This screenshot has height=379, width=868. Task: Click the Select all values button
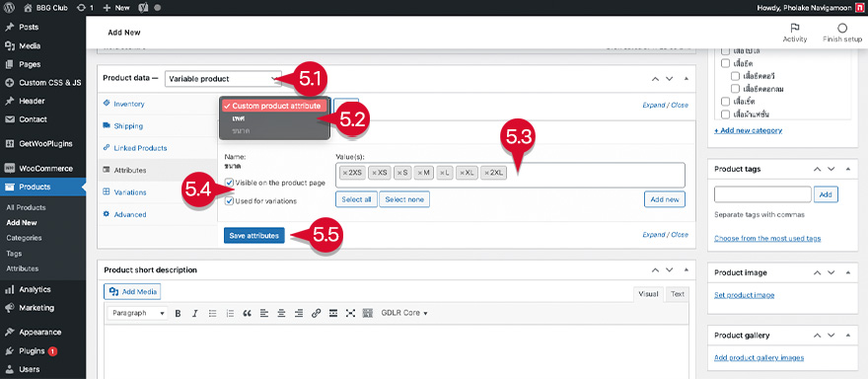(x=356, y=199)
